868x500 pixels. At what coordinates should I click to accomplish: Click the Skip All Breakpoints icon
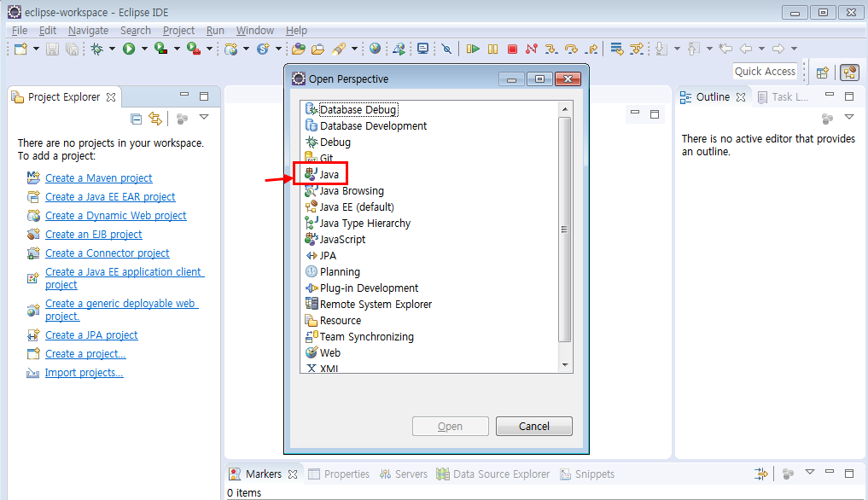click(446, 49)
